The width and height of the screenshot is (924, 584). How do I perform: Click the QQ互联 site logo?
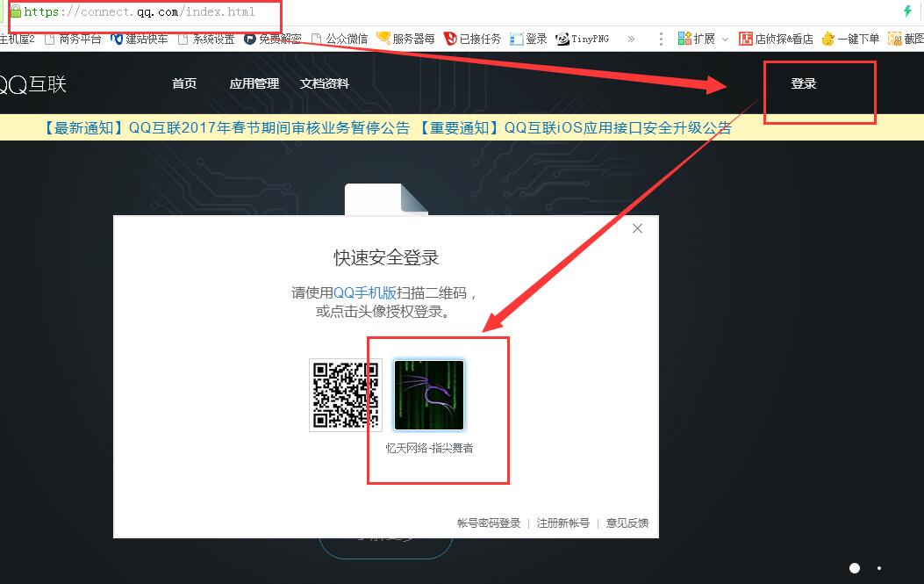click(33, 84)
